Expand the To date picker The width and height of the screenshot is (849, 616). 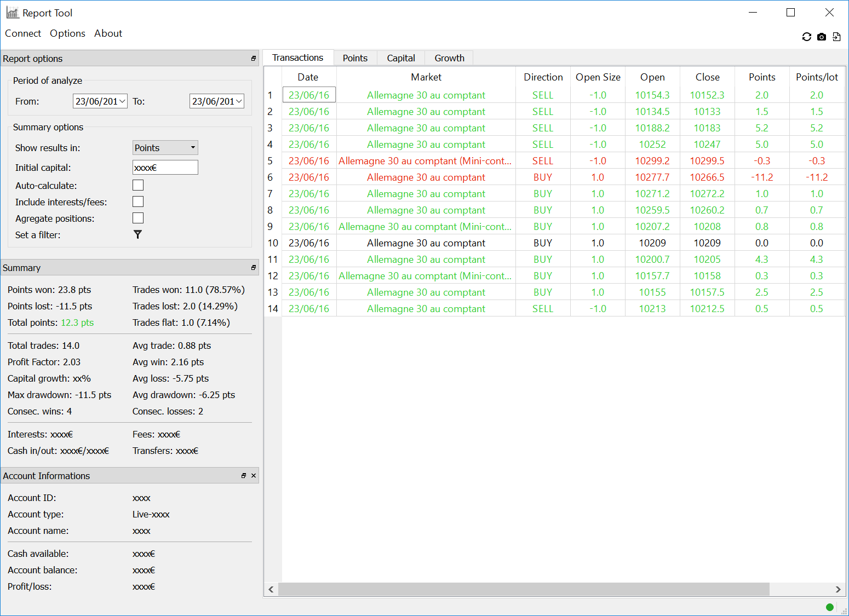click(x=239, y=101)
